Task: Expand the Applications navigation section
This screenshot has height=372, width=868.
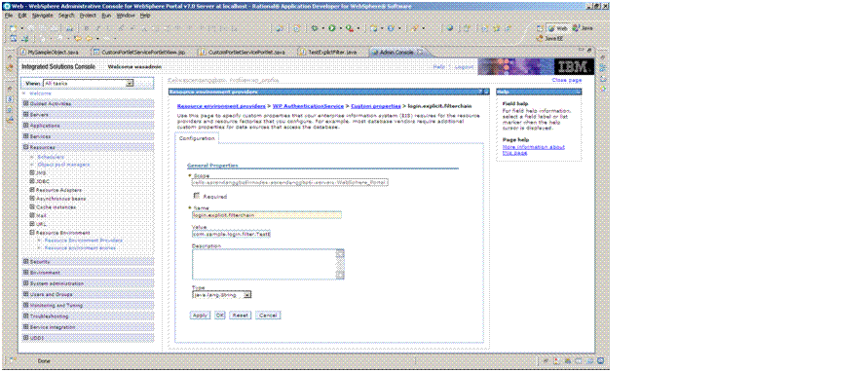Action: point(25,125)
